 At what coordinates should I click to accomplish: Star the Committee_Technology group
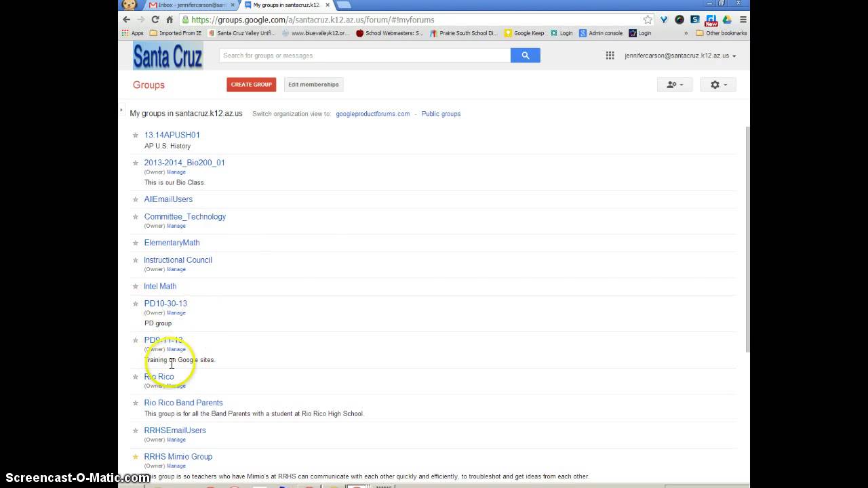click(x=135, y=217)
